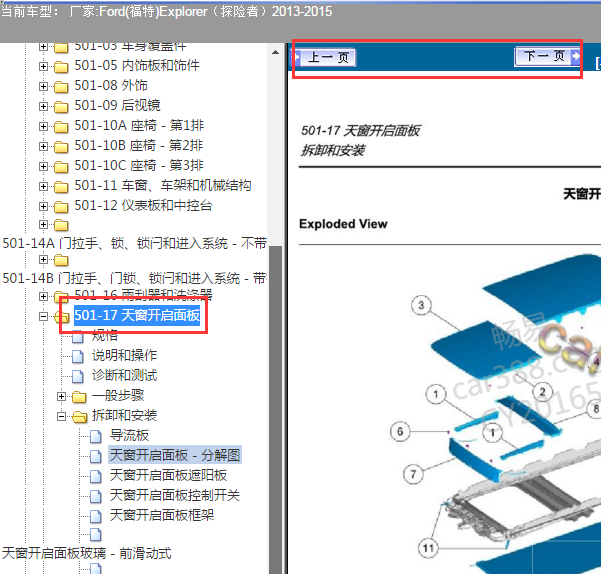Click part callout number 2 in diagram
This screenshot has height=574, width=601.
[542, 392]
